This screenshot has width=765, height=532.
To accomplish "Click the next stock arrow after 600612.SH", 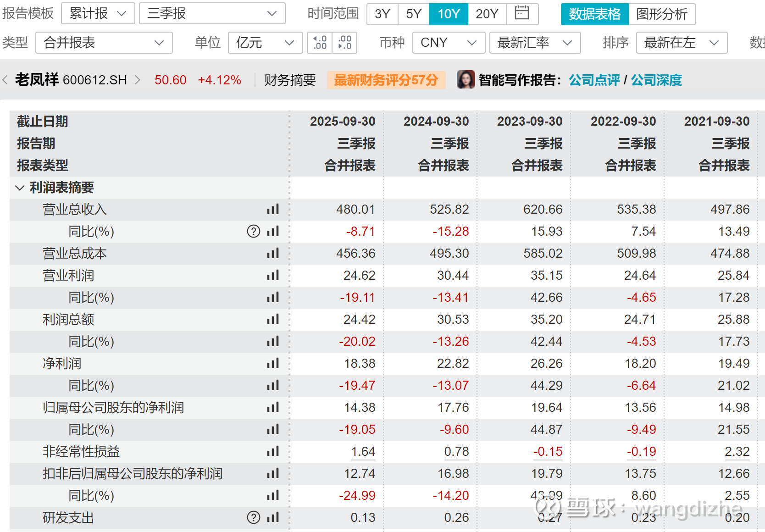I will [x=137, y=80].
